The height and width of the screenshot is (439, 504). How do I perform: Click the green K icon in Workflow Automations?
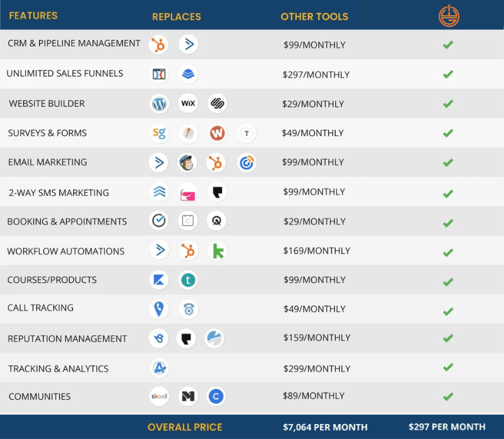(218, 251)
